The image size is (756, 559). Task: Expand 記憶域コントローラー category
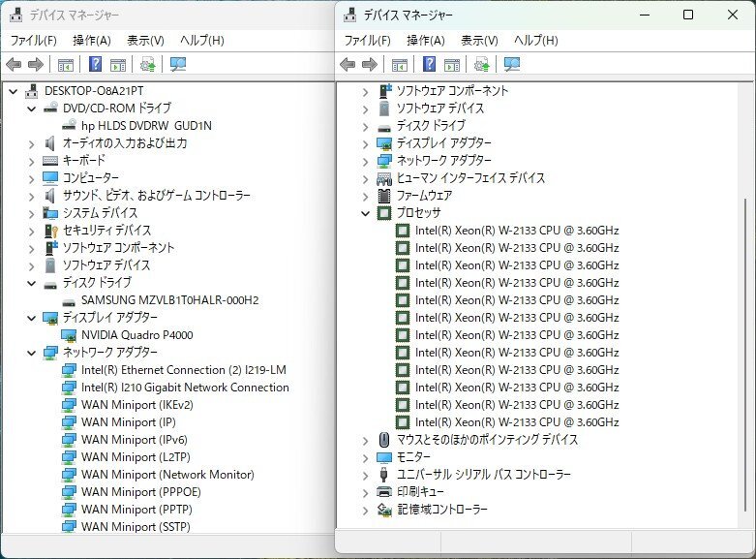[366, 510]
